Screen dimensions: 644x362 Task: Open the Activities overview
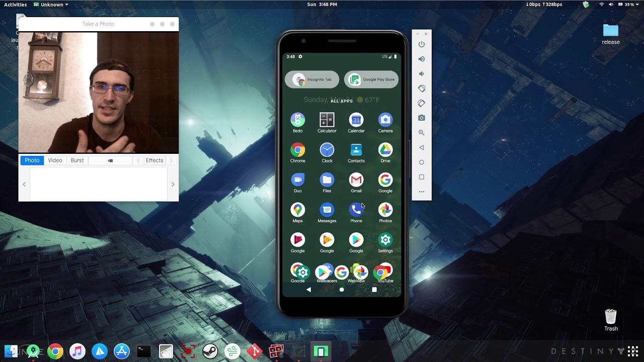pyautogui.click(x=16, y=5)
